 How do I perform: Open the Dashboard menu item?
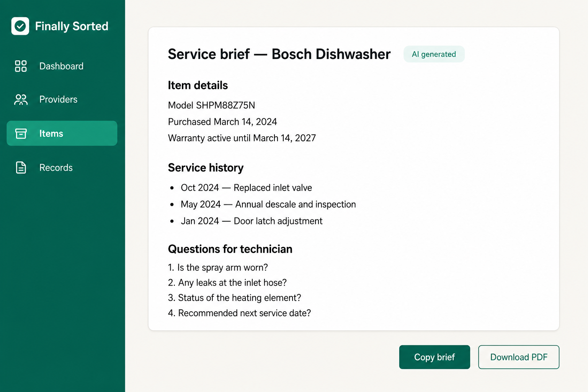click(62, 66)
